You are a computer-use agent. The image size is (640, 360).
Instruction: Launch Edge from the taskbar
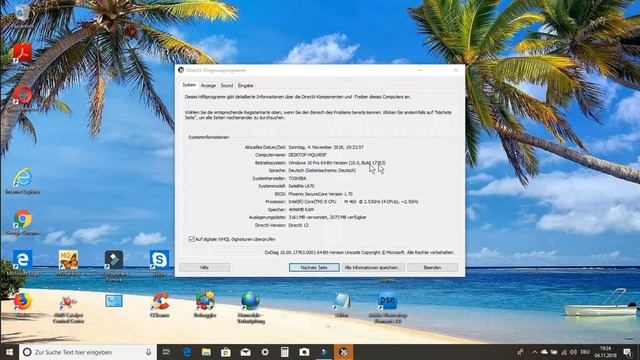[187, 352]
